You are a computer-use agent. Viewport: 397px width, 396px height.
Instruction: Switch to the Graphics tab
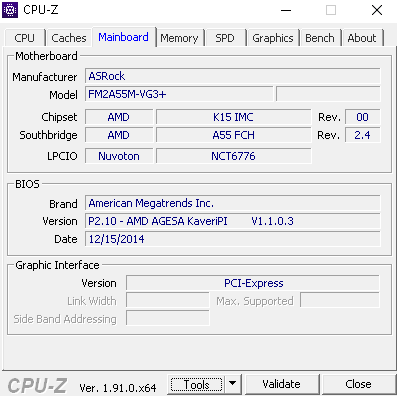point(273,38)
